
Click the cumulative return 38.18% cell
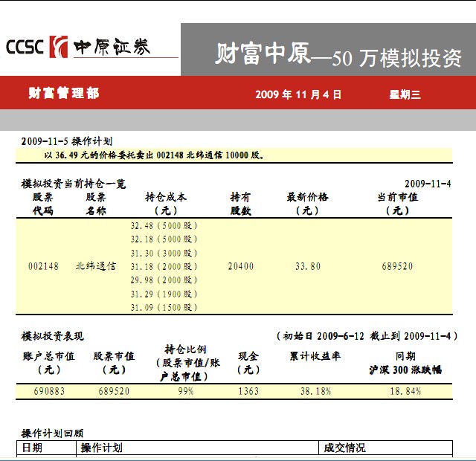tap(315, 390)
